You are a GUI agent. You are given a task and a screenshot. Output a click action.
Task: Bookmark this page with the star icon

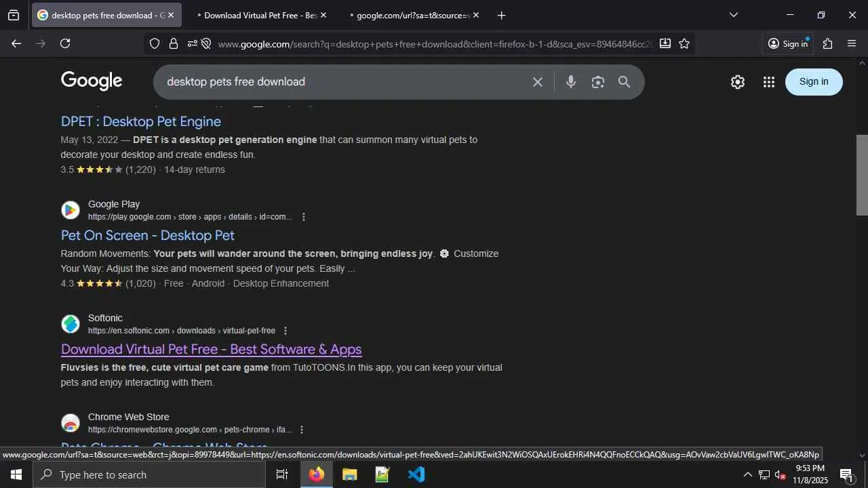(684, 43)
